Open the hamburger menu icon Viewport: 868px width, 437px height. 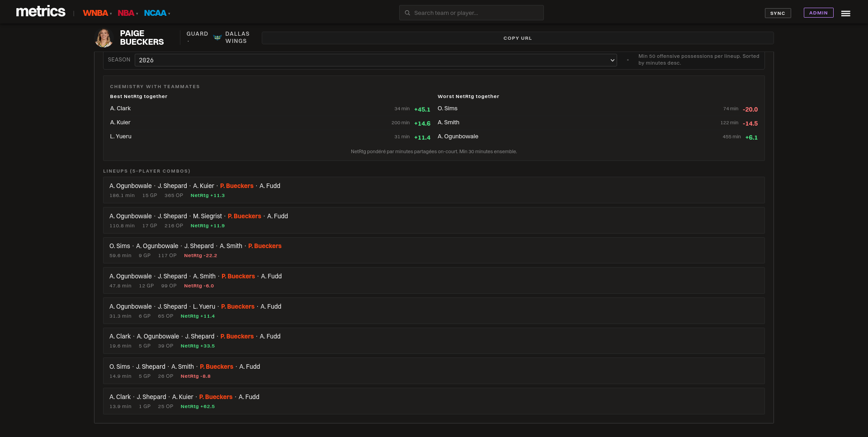pos(845,14)
